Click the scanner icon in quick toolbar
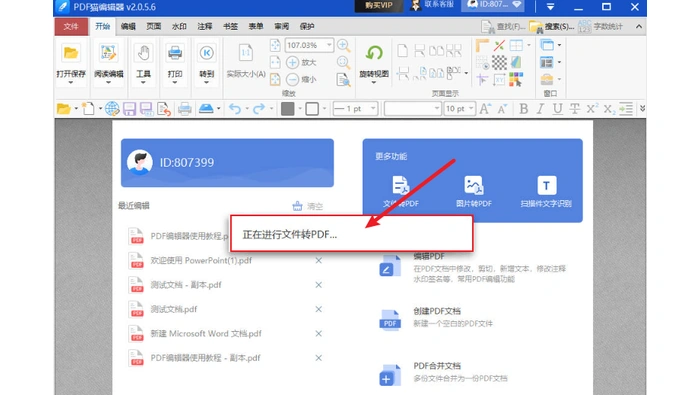Screen dimensions: 700x395 pyautogui.click(x=206, y=108)
